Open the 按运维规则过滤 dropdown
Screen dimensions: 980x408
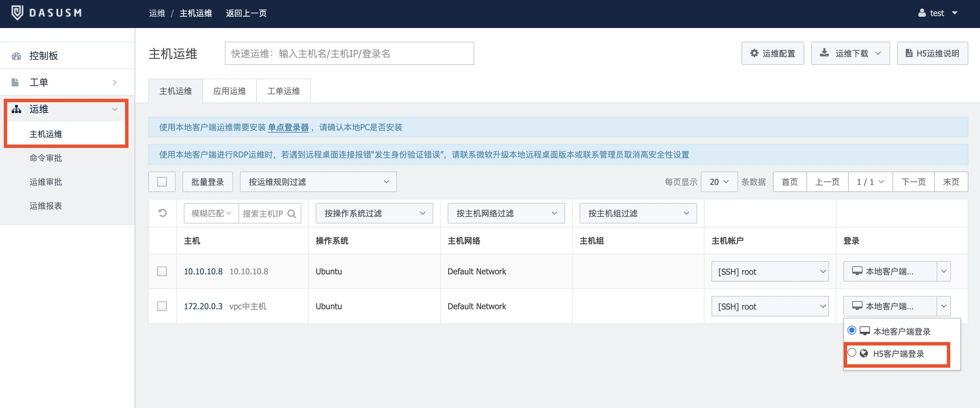point(318,182)
